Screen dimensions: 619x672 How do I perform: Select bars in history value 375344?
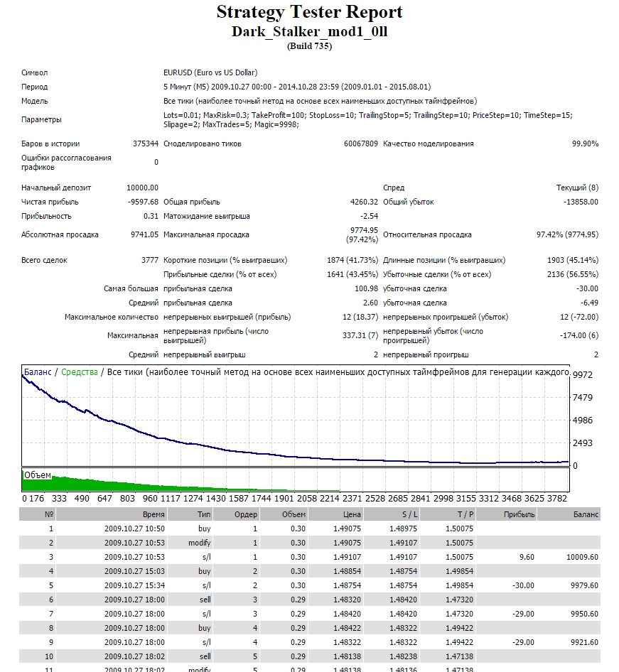click(x=145, y=143)
